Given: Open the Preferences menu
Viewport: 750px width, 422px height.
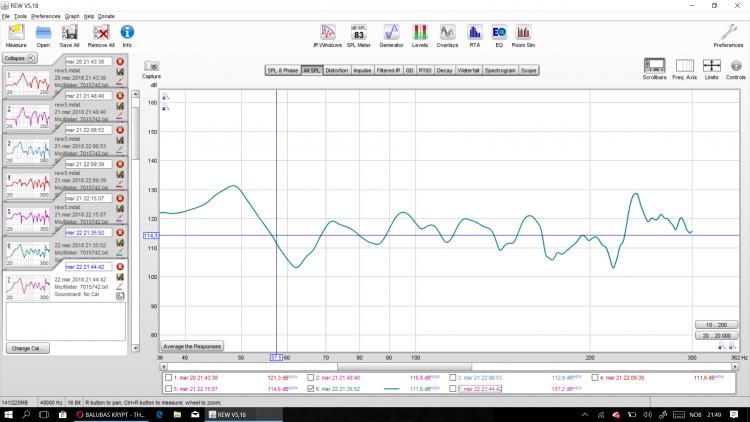Looking at the screenshot, I should coord(45,16).
